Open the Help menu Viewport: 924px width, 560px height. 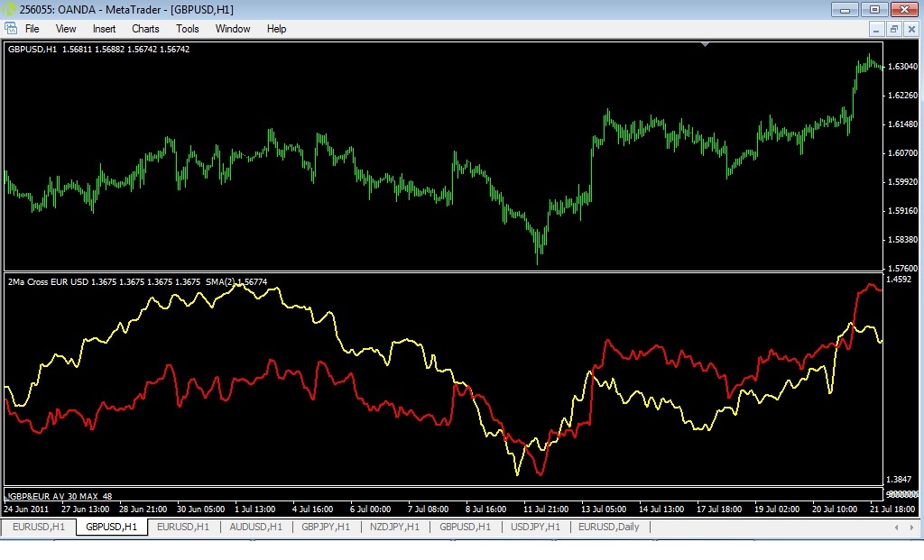click(276, 29)
